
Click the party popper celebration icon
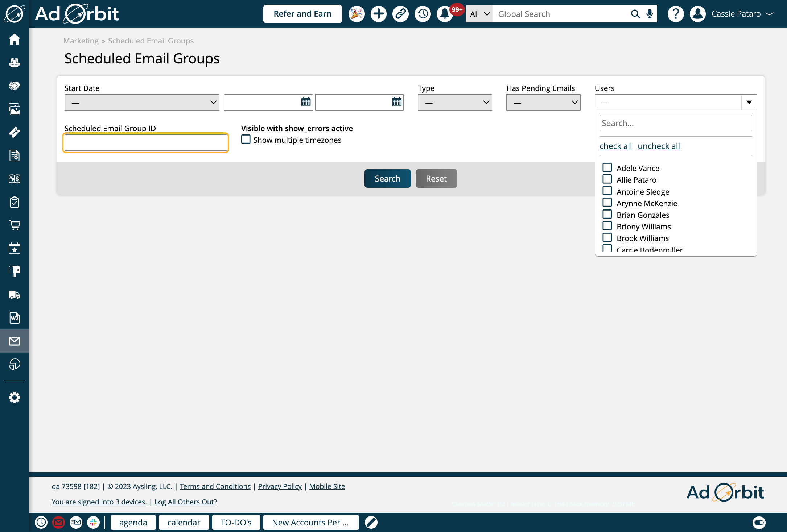[357, 14]
